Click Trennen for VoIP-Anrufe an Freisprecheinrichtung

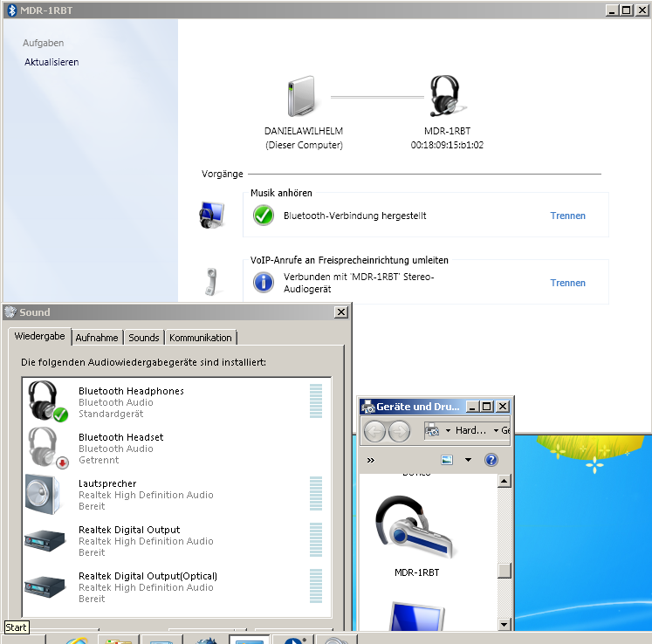pyautogui.click(x=567, y=283)
